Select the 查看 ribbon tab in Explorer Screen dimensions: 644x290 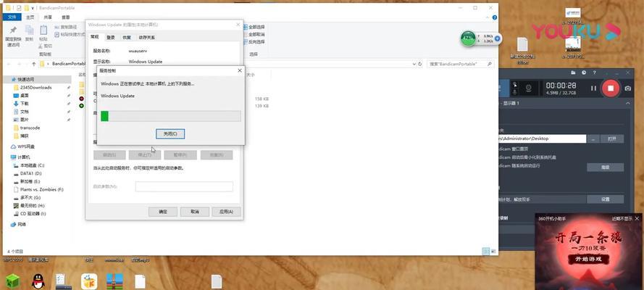click(66, 17)
